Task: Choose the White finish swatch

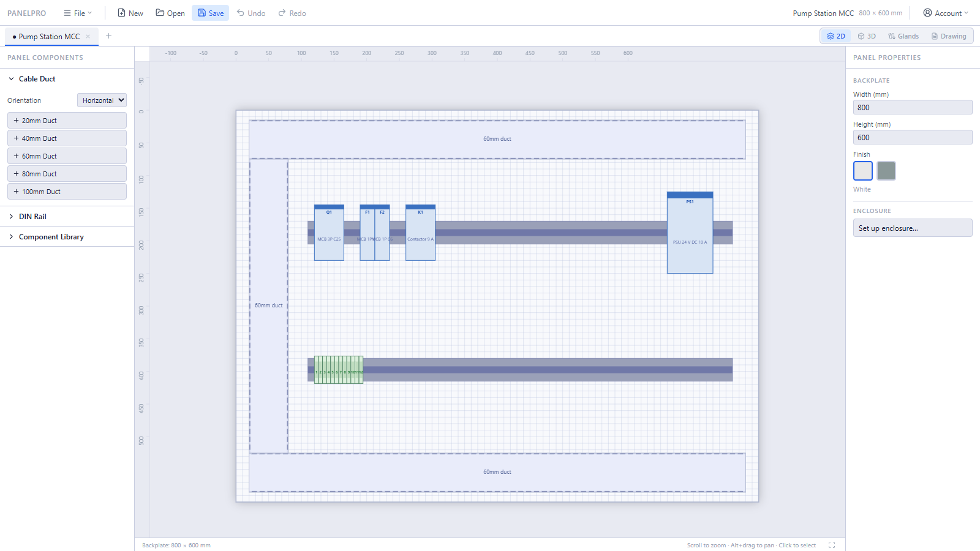Action: [x=863, y=171]
